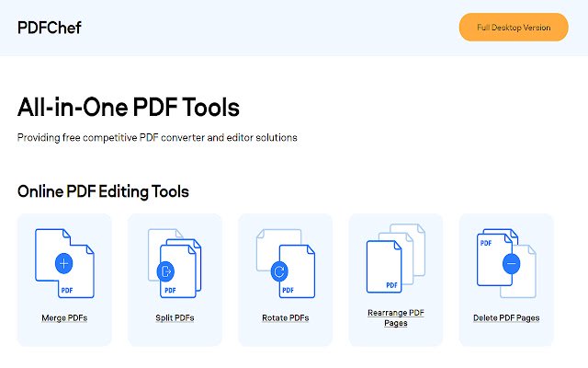
Task: Click the Split PDFs icon
Action: point(175,263)
